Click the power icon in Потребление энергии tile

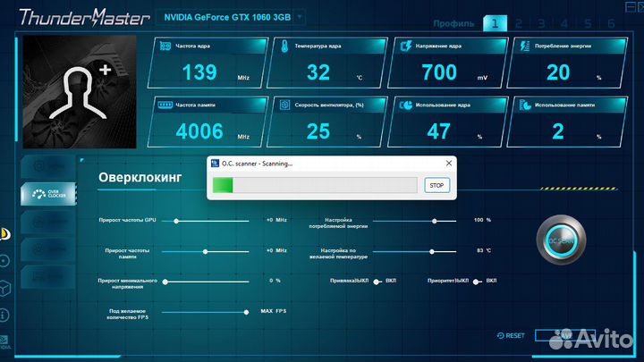click(x=525, y=46)
